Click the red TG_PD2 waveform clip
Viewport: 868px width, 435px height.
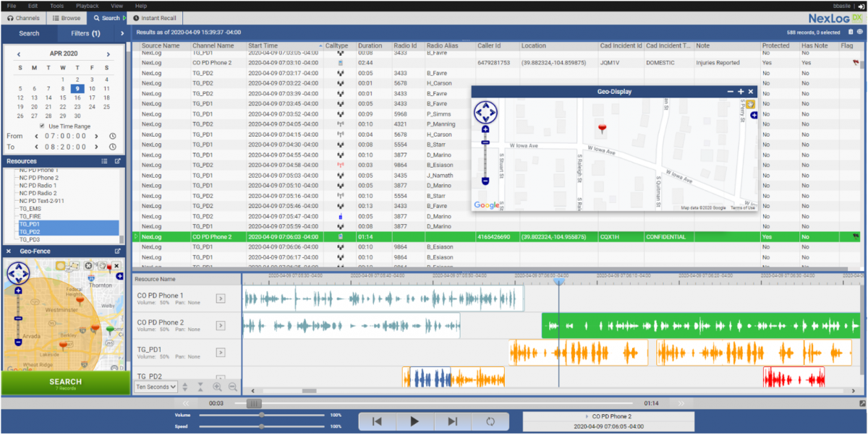coord(794,377)
